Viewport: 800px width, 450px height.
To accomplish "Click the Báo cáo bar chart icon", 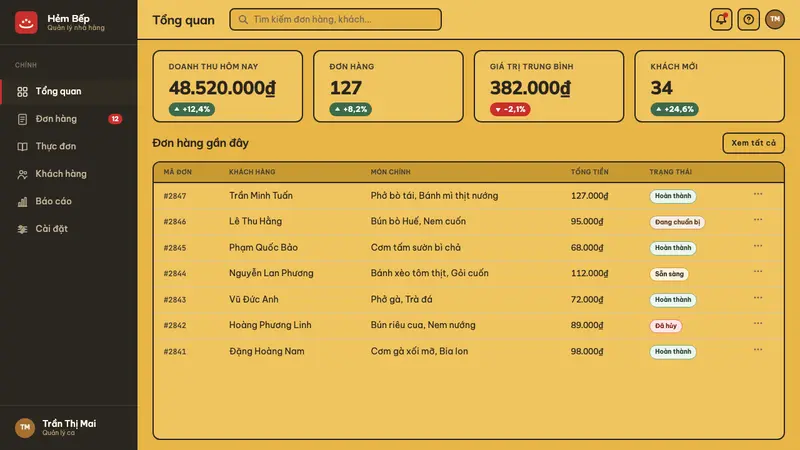I will click(22, 202).
